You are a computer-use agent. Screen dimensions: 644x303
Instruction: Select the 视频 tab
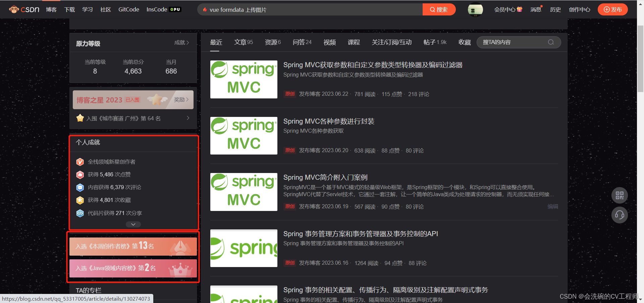[330, 42]
